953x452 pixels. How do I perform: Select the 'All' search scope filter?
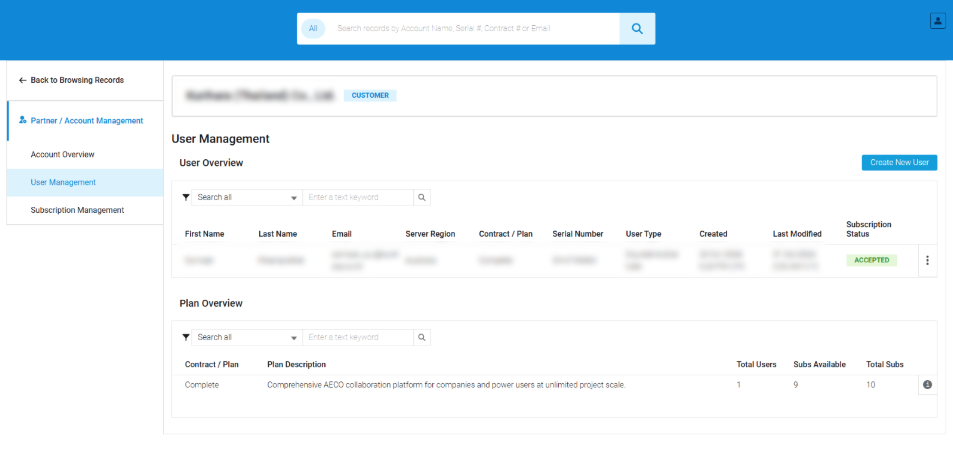pos(313,29)
